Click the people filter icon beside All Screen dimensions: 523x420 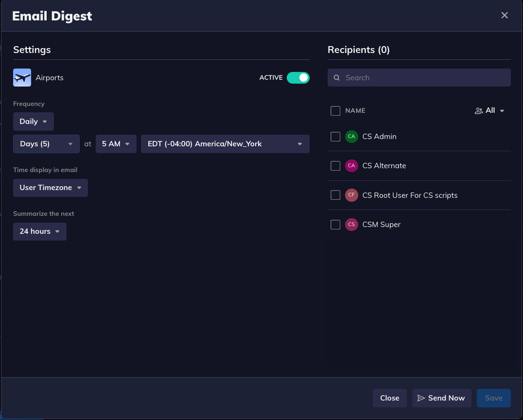click(x=479, y=111)
